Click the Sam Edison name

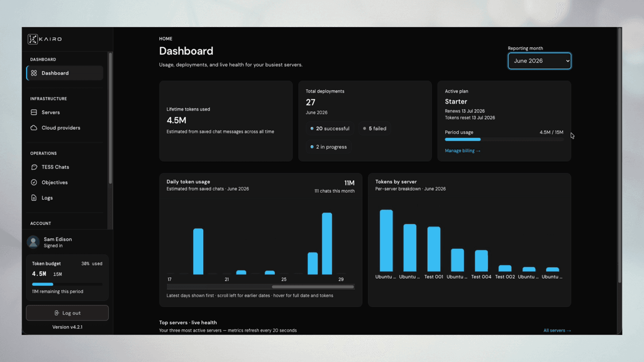click(58, 239)
